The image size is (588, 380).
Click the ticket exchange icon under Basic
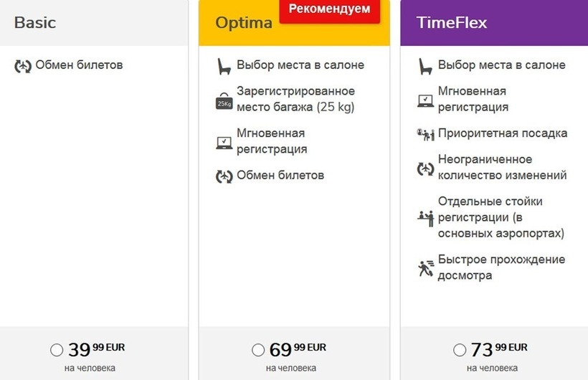point(23,67)
